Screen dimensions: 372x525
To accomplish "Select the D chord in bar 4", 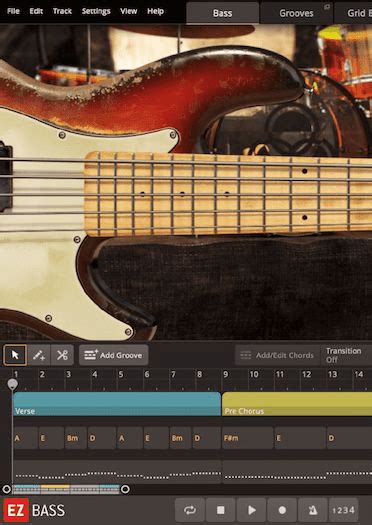I will pos(102,438).
